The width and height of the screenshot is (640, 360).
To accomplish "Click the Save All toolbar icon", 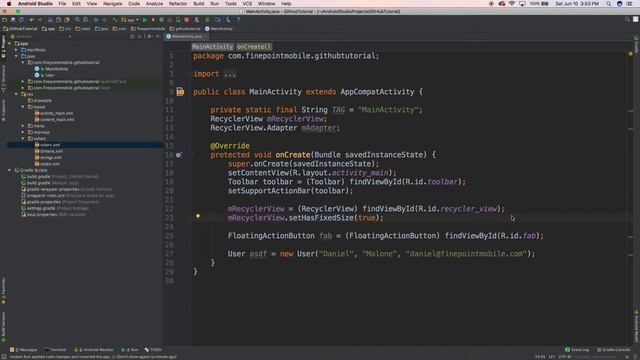I will [x=13, y=20].
